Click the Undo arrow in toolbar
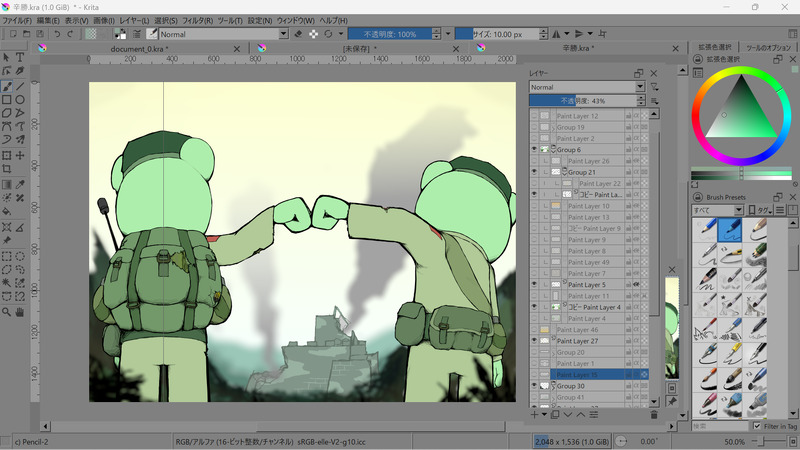Screen dimensions: 800x450 [x=57, y=34]
